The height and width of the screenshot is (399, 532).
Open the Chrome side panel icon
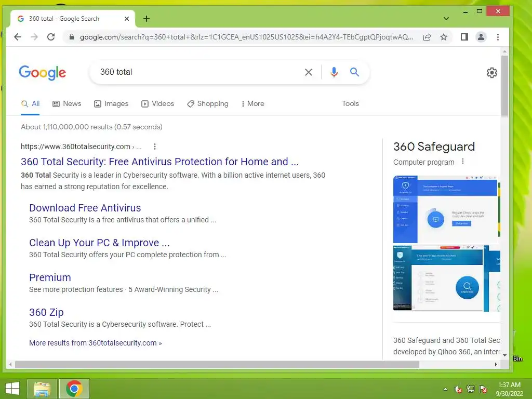tap(464, 37)
